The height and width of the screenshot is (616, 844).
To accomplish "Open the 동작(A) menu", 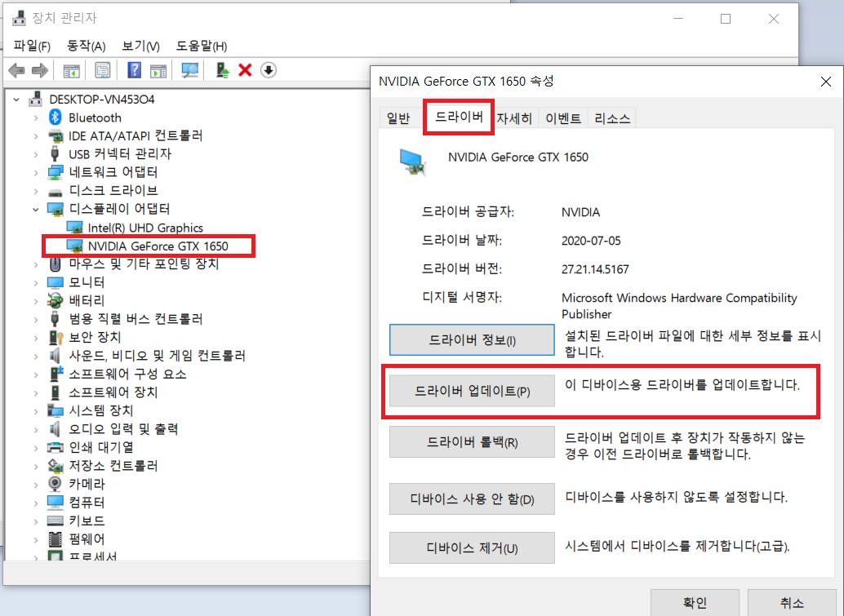I will [x=87, y=46].
